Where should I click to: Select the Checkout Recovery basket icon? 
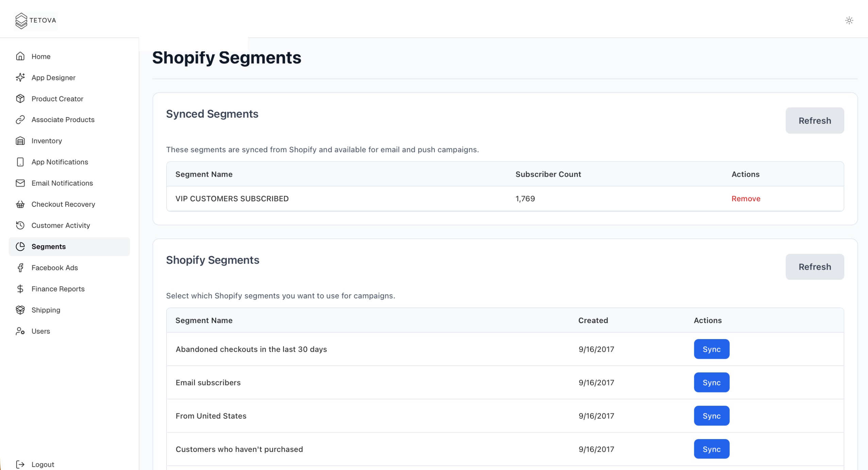pyautogui.click(x=20, y=204)
